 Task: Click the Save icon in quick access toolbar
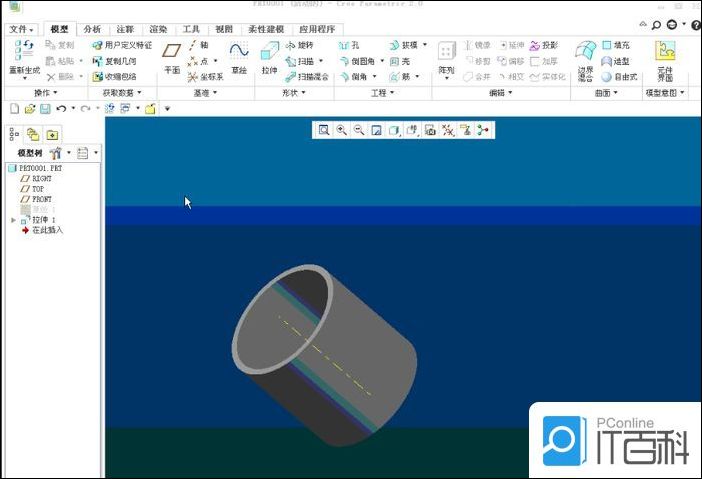45,108
